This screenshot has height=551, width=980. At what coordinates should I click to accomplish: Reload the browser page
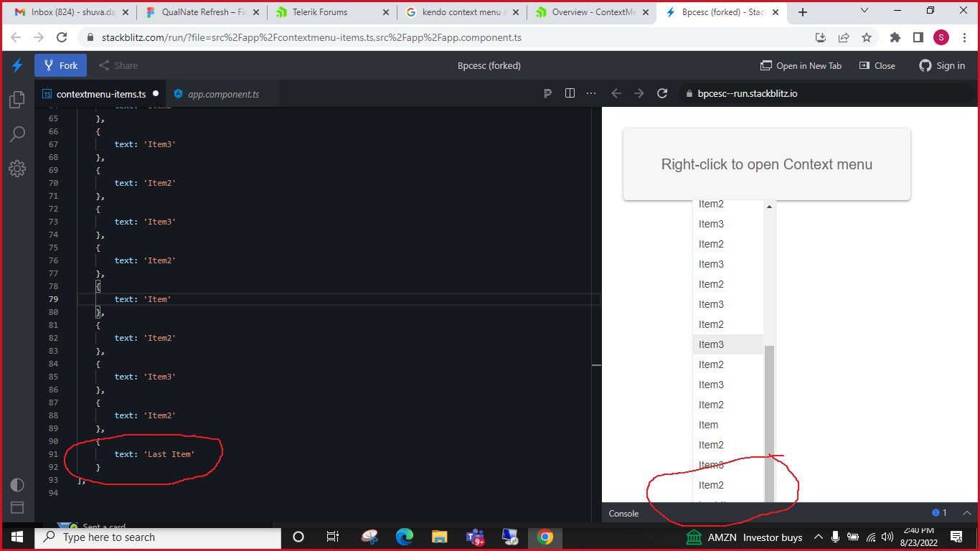point(62,37)
